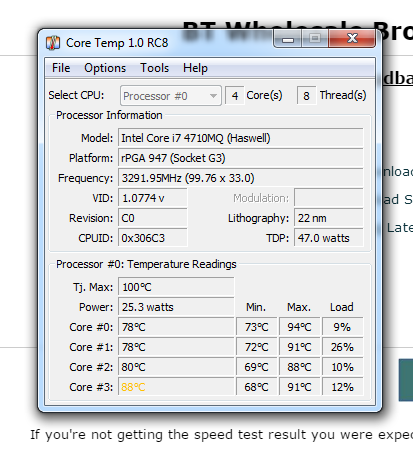The image size is (413, 452).
Task: Click Core #1 maximum temperature 91°C
Action: pyautogui.click(x=299, y=347)
